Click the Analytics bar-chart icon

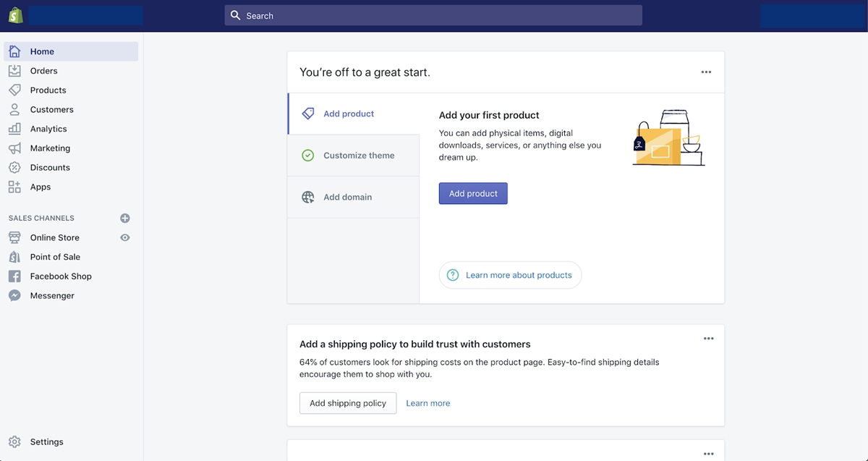tap(14, 129)
